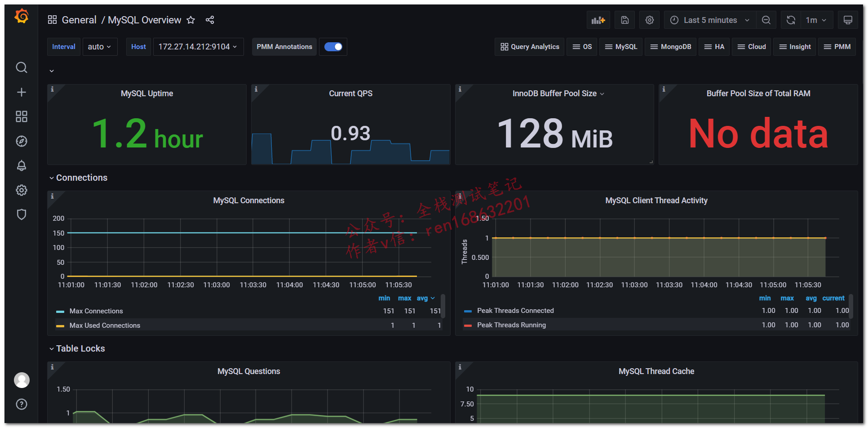Image resolution: width=868 pixels, height=428 pixels.
Task: Collapse the Table Locks row
Action: click(77, 348)
